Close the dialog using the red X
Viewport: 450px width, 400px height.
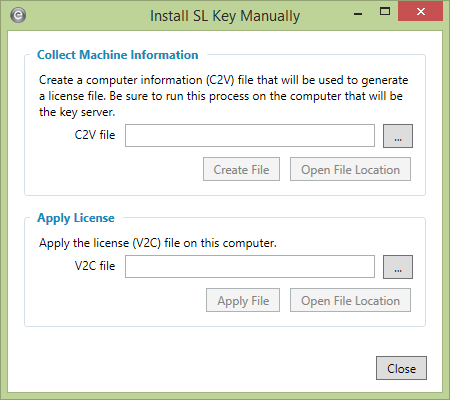[421, 12]
